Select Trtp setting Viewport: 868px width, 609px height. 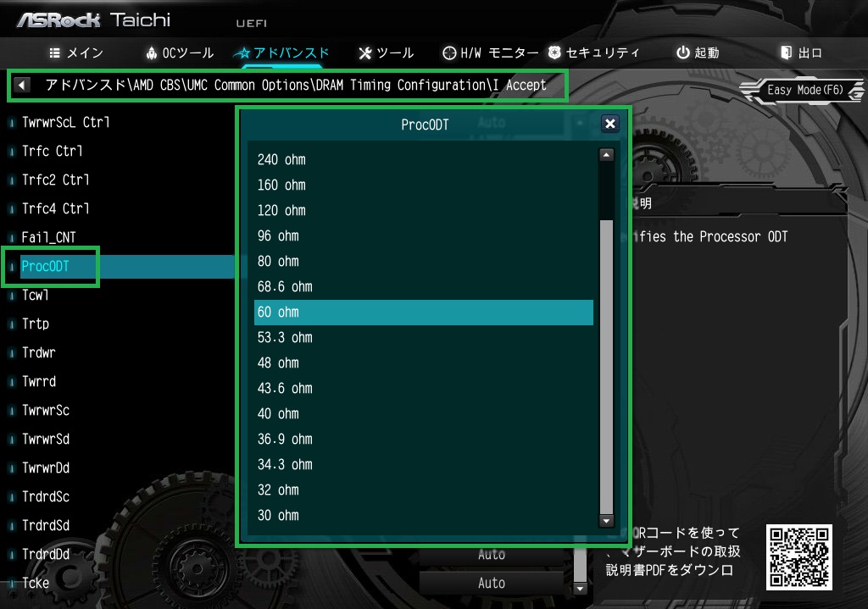(36, 324)
